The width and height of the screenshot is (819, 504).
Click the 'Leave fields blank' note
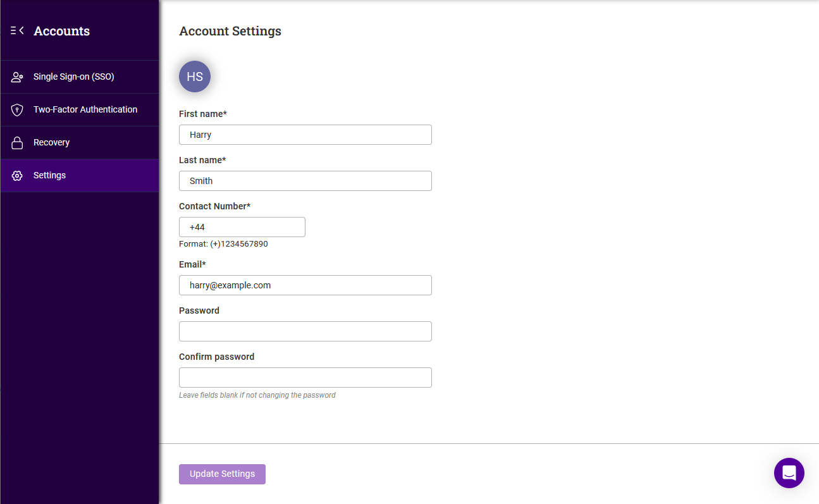(x=257, y=395)
